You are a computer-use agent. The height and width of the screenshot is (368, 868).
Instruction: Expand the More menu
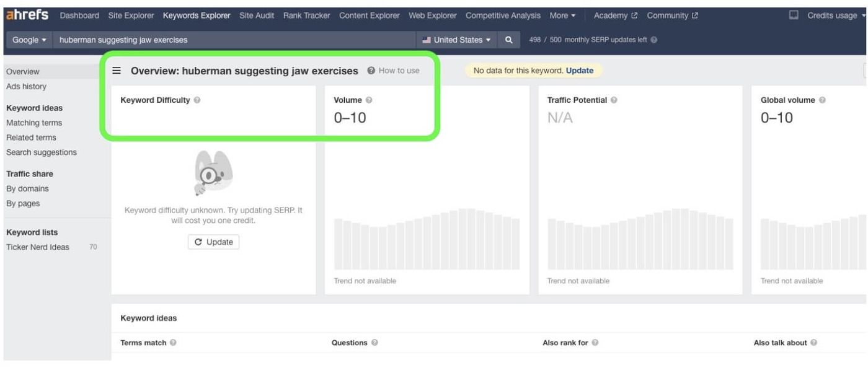[562, 15]
